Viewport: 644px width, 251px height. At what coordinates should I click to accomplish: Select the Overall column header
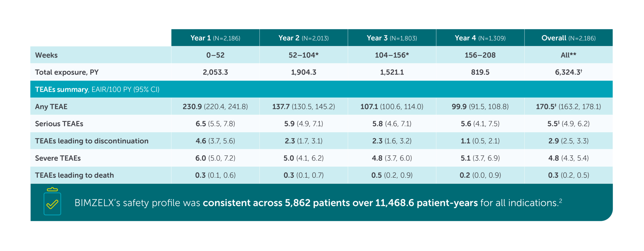point(568,38)
